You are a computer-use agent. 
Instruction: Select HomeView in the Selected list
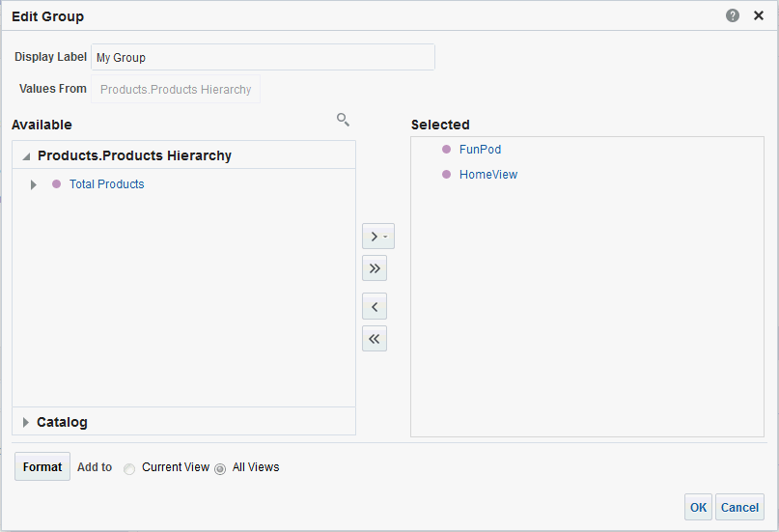click(x=488, y=175)
